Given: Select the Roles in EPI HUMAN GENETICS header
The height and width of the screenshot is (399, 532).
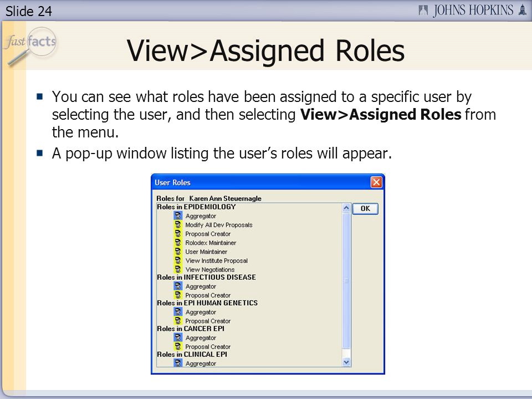Looking at the screenshot, I should 207,303.
